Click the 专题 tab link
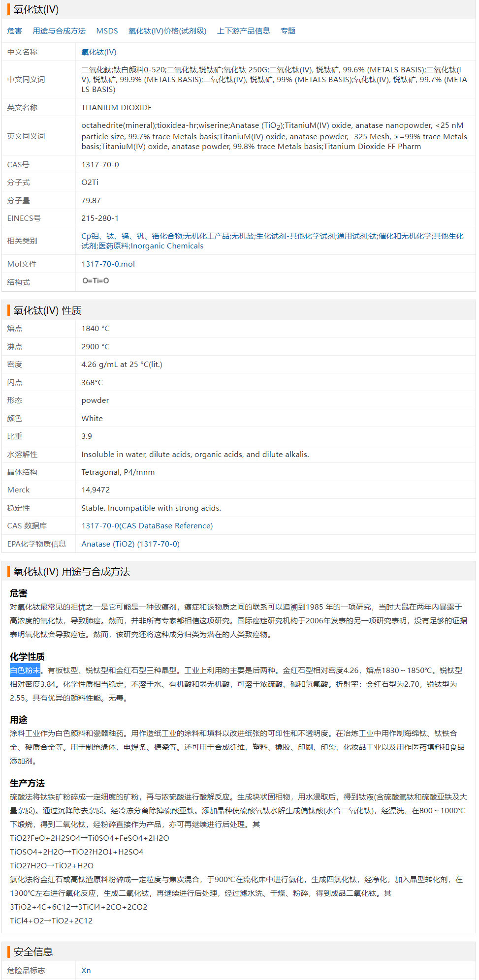 (x=288, y=31)
